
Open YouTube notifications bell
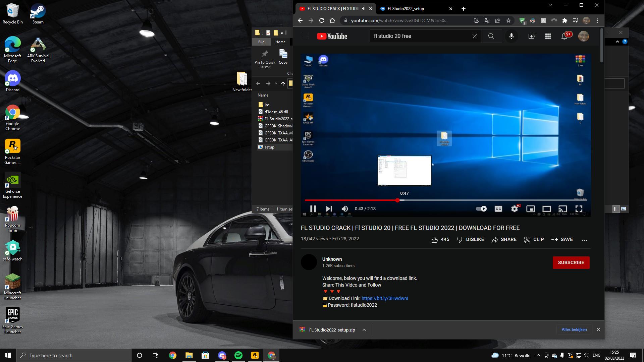pos(564,36)
